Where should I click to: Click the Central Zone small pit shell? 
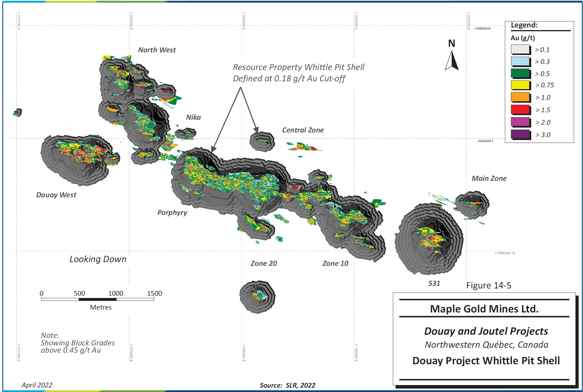coord(262,141)
